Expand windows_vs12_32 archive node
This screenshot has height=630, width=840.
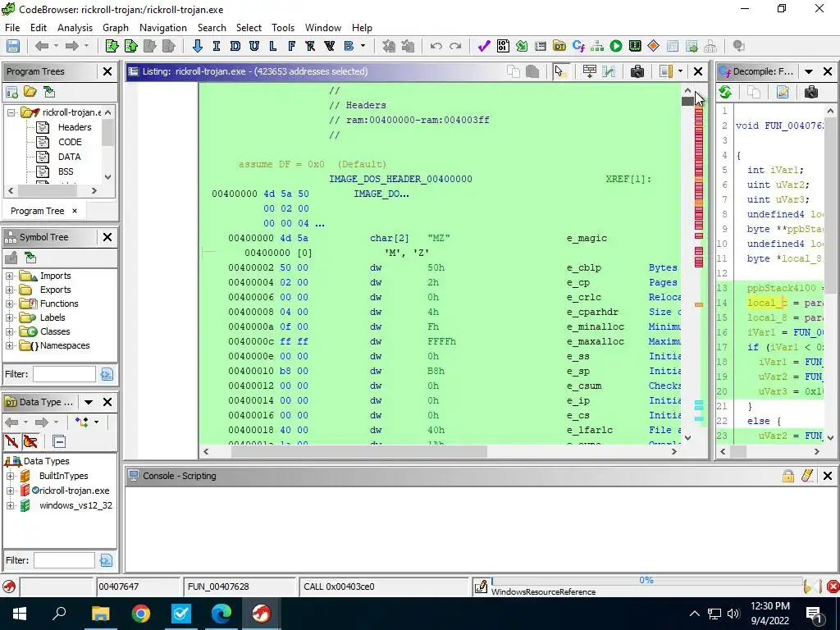tap(10, 505)
